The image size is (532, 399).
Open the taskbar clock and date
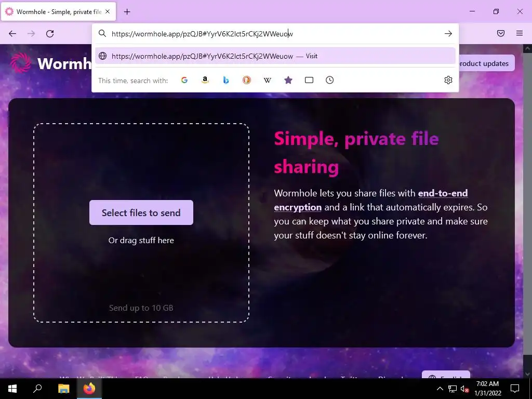coord(487,389)
